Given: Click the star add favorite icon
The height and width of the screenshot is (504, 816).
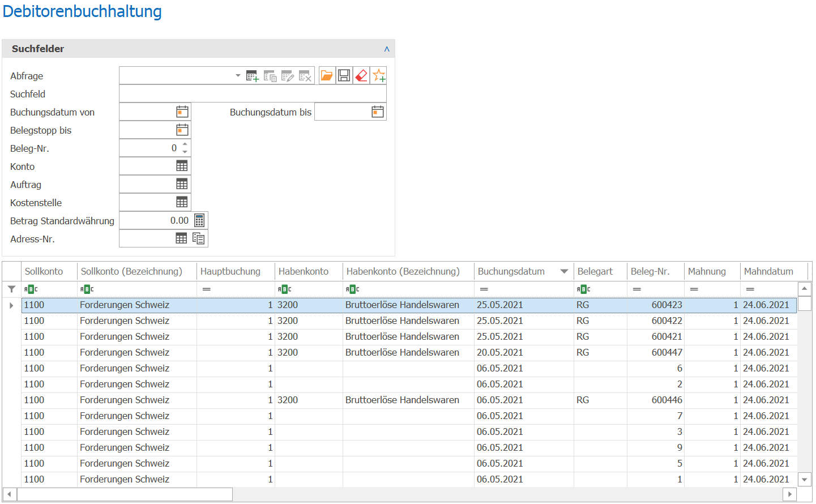Looking at the screenshot, I should point(379,75).
